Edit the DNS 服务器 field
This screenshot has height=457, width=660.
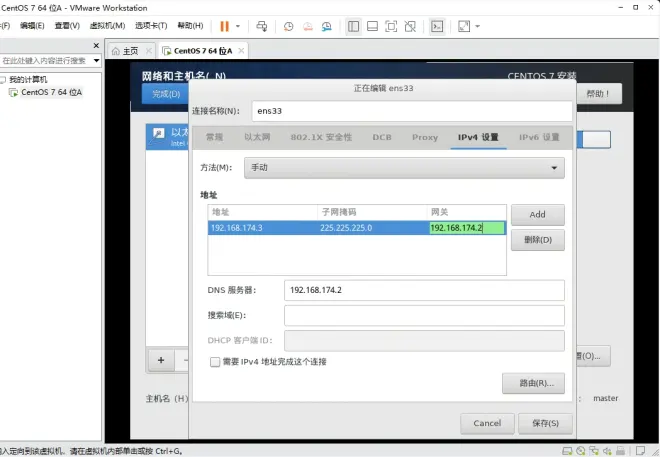[424, 290]
